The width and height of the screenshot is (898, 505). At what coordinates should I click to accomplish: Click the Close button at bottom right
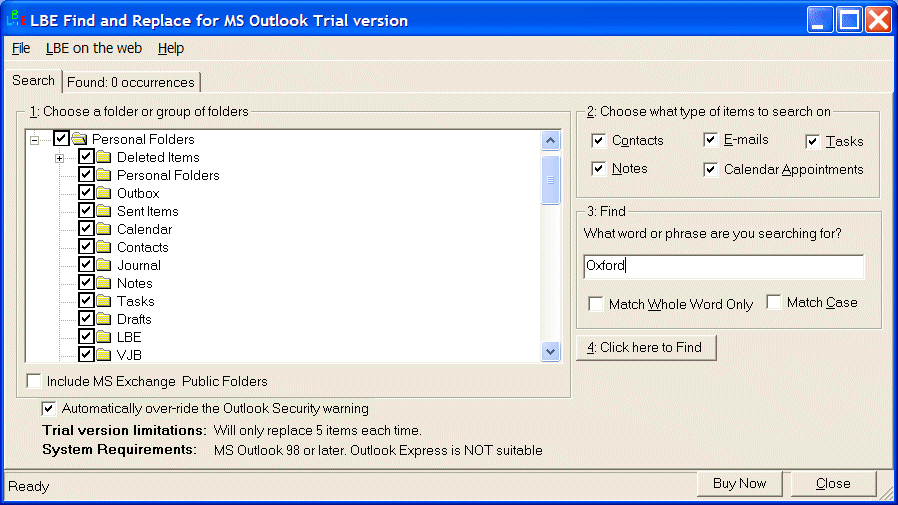[833, 484]
